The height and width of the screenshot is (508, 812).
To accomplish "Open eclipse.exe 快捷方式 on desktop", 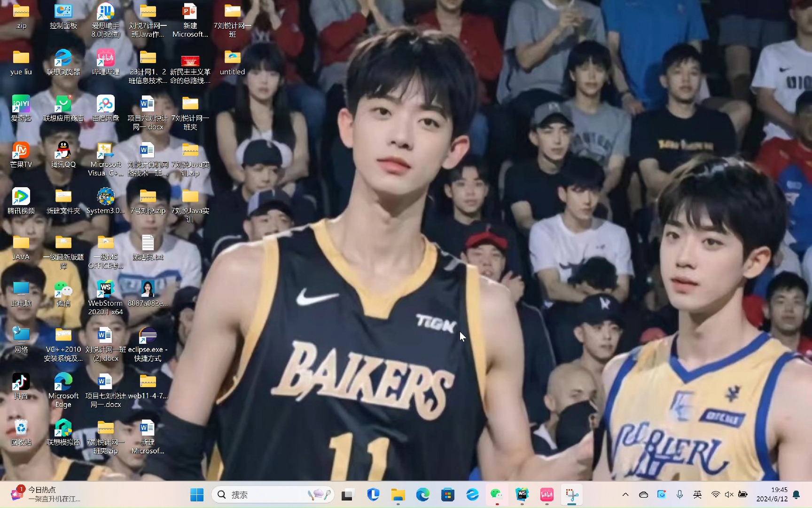I will tap(148, 344).
